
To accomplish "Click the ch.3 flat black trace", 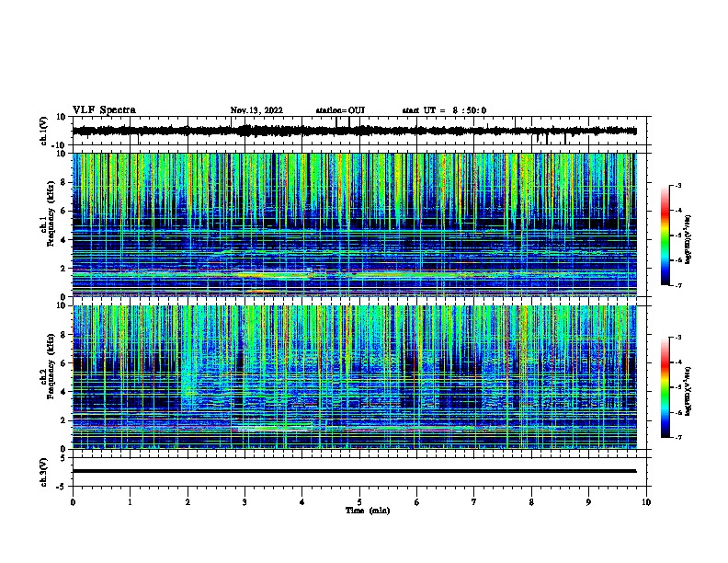I will click(x=354, y=471).
